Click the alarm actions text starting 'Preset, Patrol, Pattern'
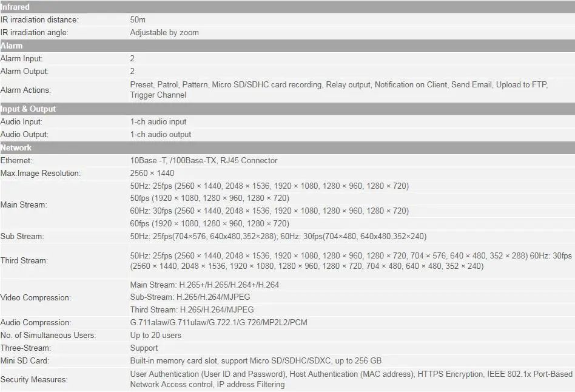Viewport: 575px width, 392px height. click(x=339, y=90)
